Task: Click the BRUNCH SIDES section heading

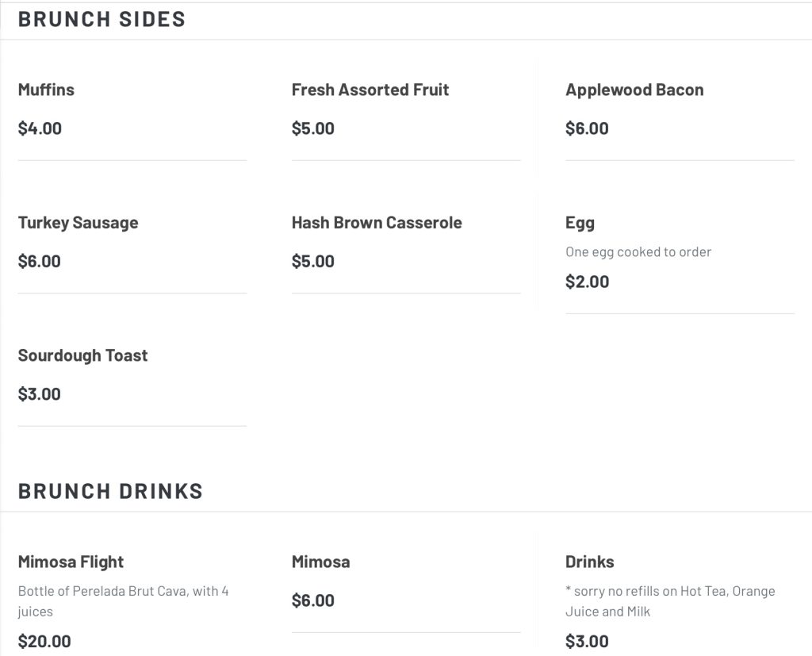Action: pos(101,19)
